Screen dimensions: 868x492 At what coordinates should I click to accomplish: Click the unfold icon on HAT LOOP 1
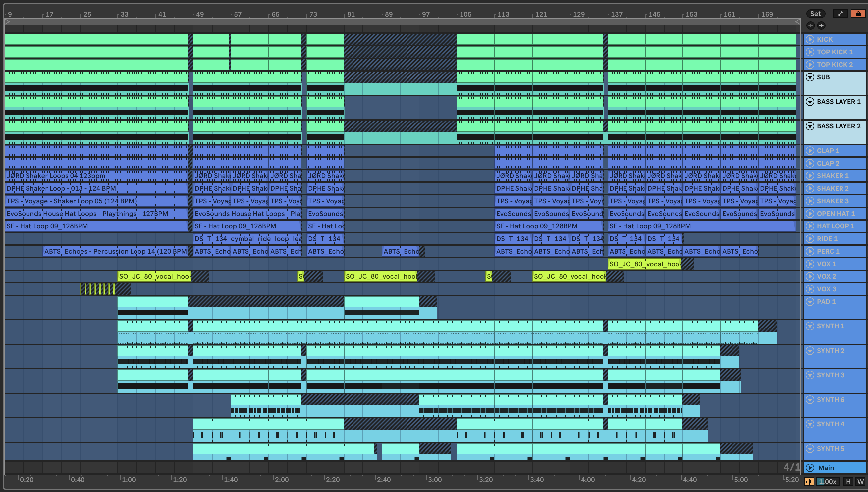[x=810, y=226]
